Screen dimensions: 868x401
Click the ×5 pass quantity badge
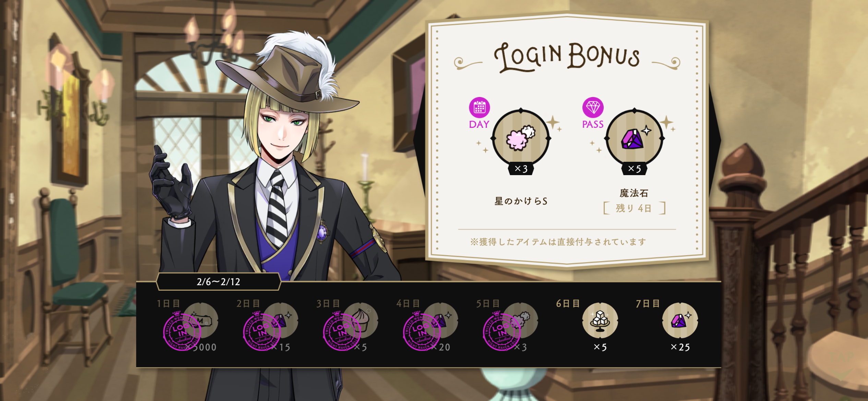tap(634, 169)
